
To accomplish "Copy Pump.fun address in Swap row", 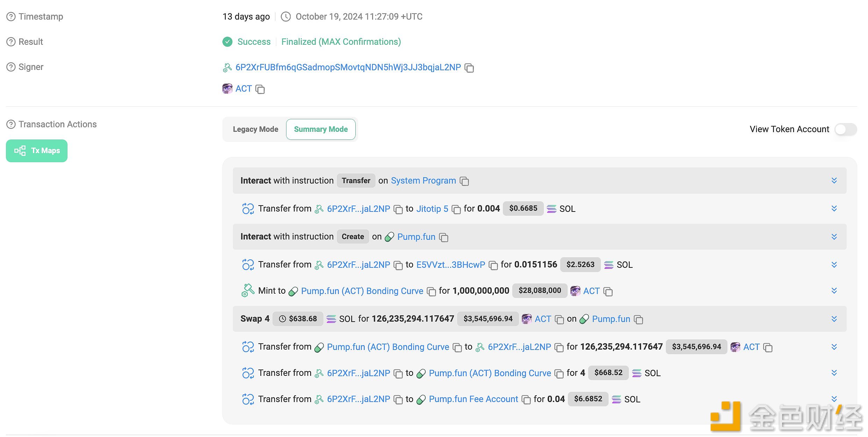I will pyautogui.click(x=638, y=320).
